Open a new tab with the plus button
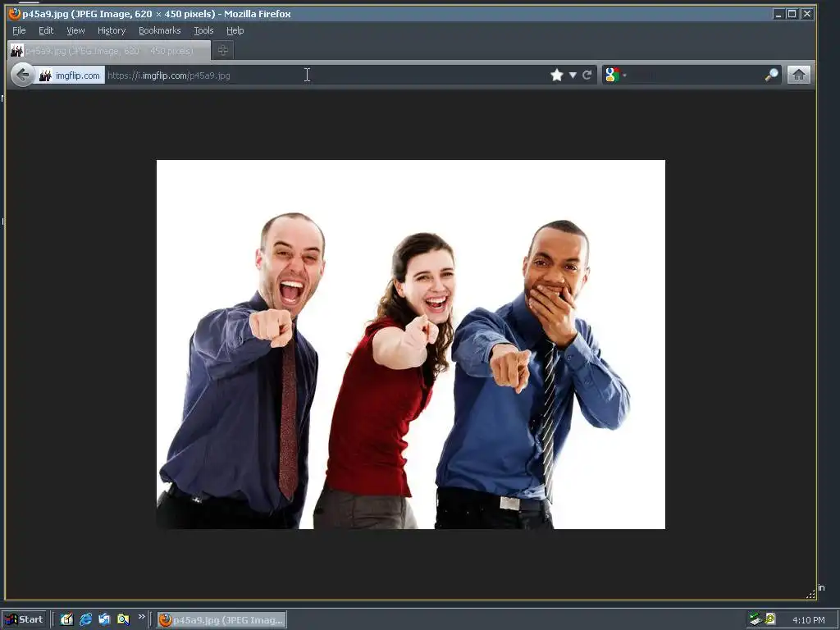 point(223,50)
